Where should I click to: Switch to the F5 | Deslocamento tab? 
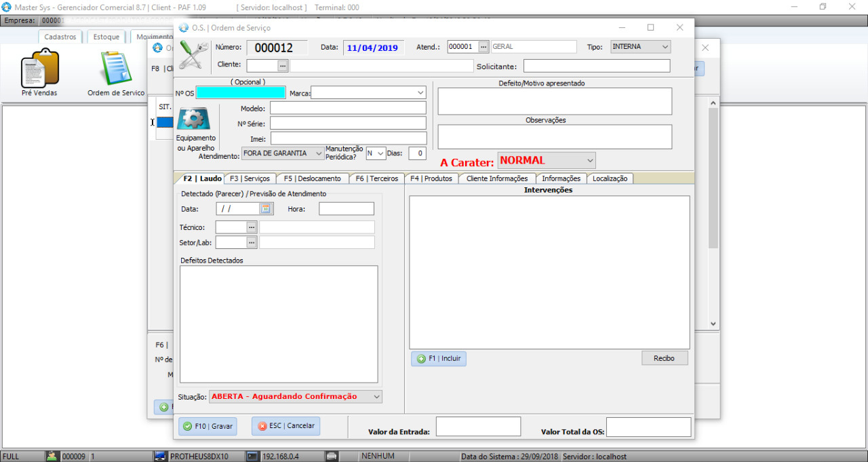pyautogui.click(x=313, y=178)
